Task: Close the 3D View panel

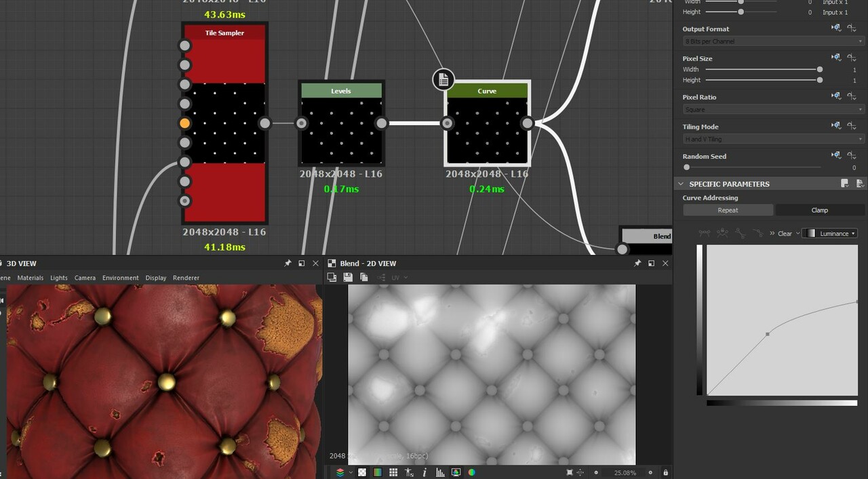Action: coord(315,263)
